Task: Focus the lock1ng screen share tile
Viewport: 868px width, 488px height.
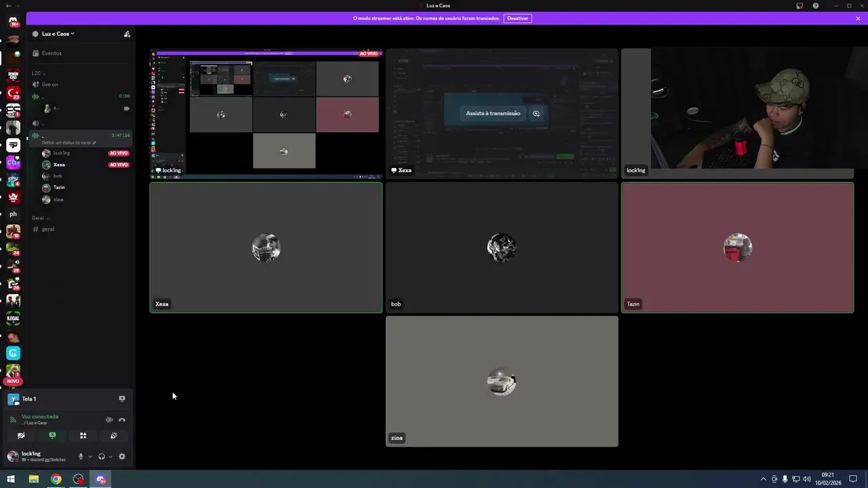Action: point(266,113)
